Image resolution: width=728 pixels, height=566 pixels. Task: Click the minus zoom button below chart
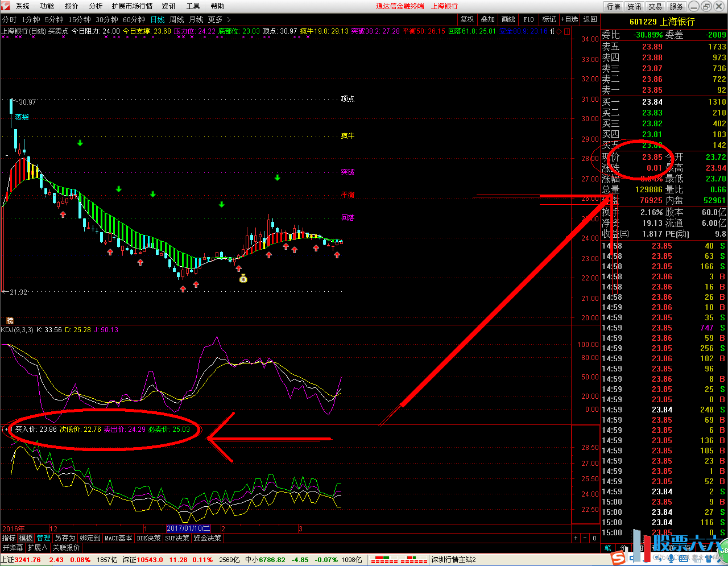585,538
